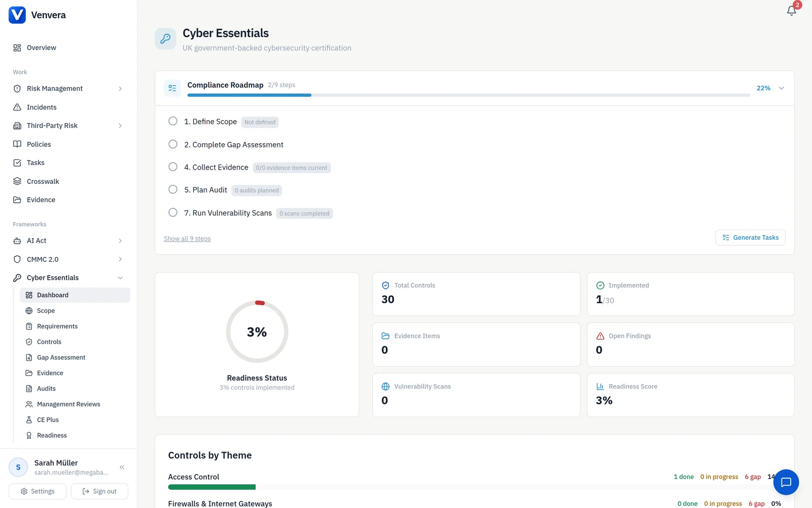The width and height of the screenshot is (812, 508).
Task: Click the Access Control 6 gap count
Action: (x=753, y=477)
